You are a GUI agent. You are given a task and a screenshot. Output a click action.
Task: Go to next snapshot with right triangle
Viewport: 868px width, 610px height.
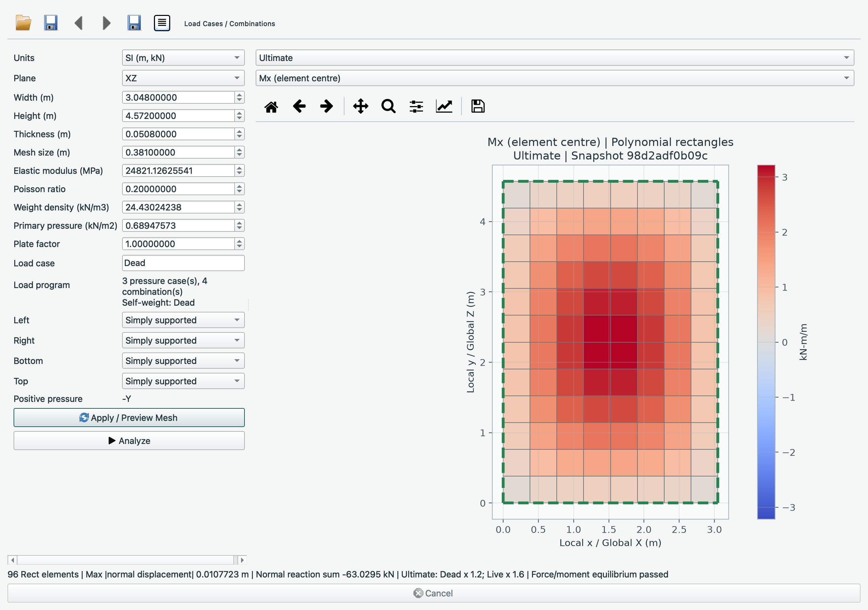tap(106, 23)
